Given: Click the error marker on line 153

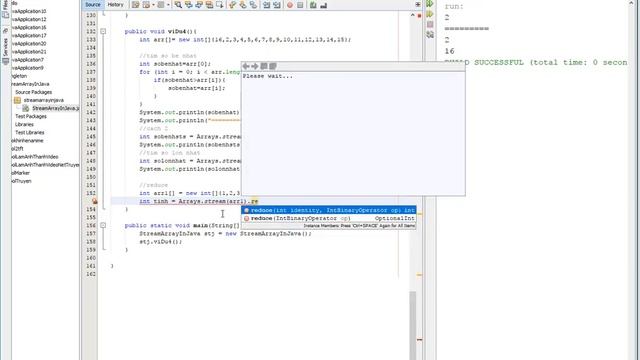Looking at the screenshot, I should coord(95,201).
